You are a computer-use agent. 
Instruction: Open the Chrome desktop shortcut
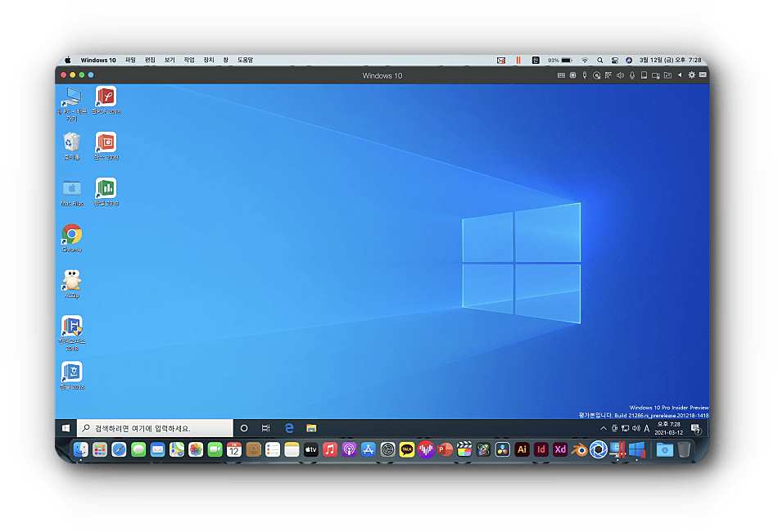pos(72,238)
